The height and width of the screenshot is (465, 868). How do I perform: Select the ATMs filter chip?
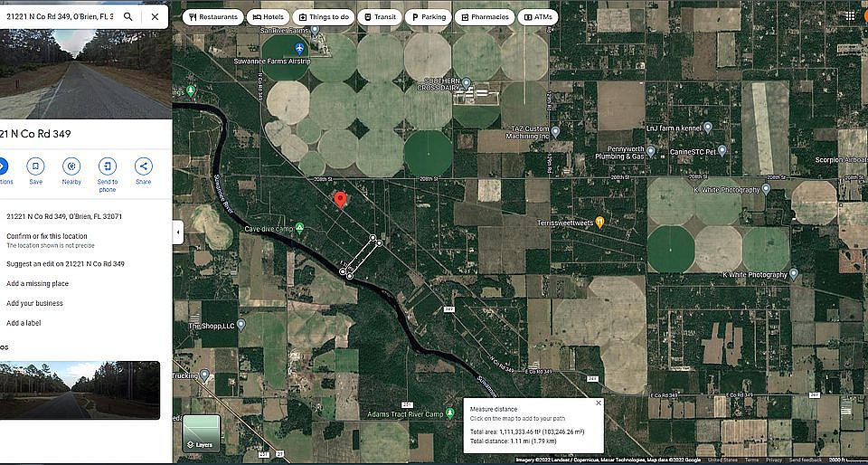pos(538,17)
